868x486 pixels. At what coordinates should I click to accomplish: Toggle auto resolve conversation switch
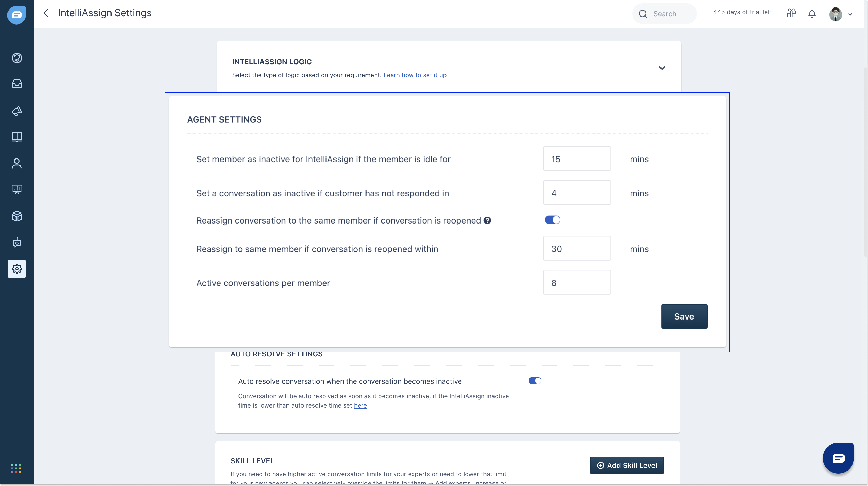[x=535, y=381]
